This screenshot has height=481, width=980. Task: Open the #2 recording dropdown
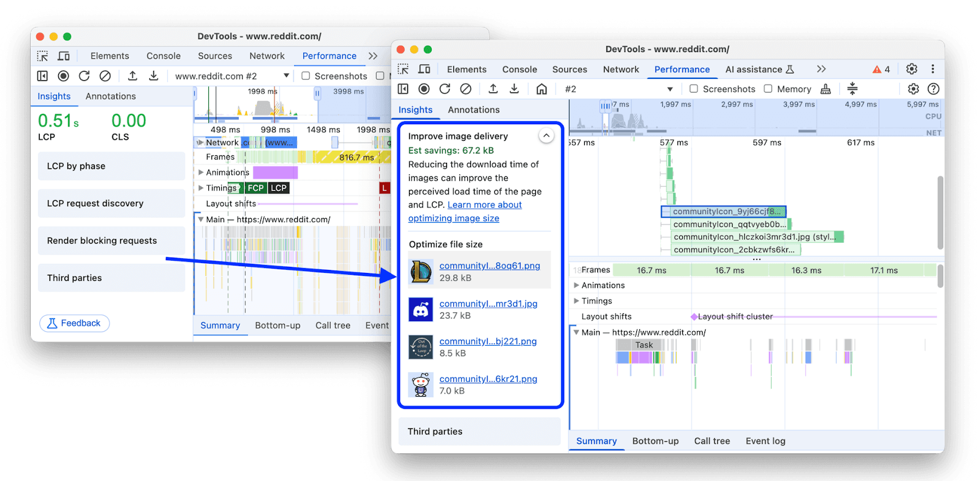click(x=619, y=89)
